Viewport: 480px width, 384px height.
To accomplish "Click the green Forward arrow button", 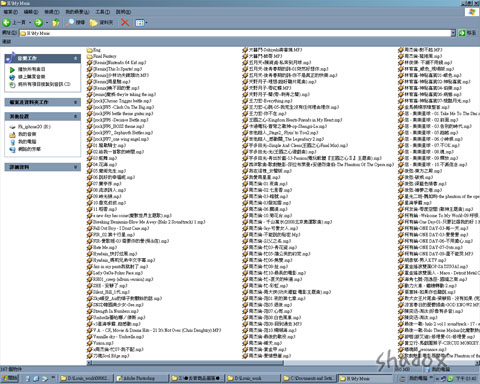I will (38, 22).
